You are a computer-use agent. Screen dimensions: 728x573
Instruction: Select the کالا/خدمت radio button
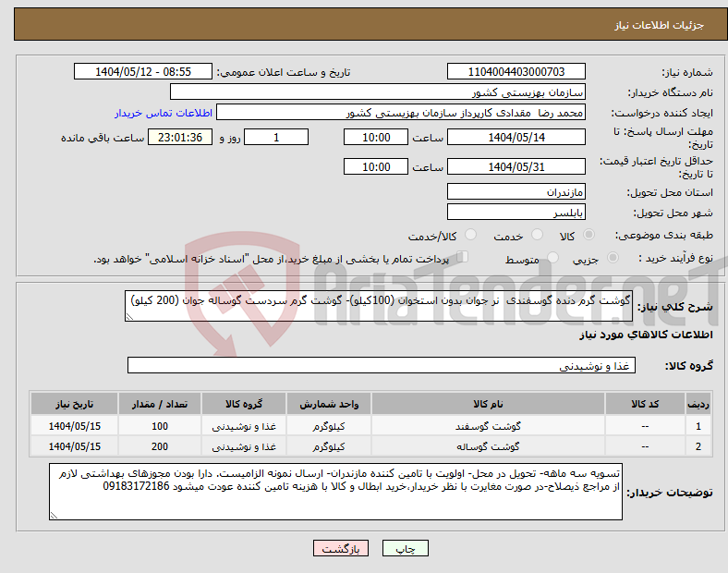point(471,235)
